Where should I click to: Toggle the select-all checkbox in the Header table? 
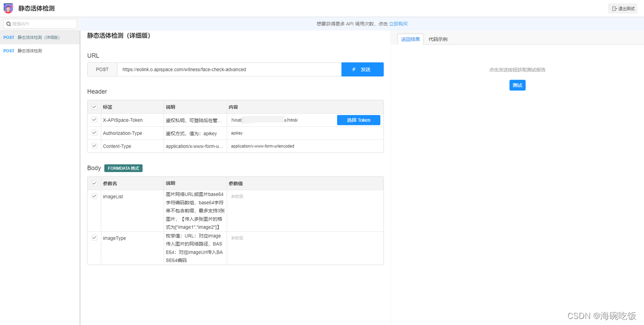tap(94, 107)
